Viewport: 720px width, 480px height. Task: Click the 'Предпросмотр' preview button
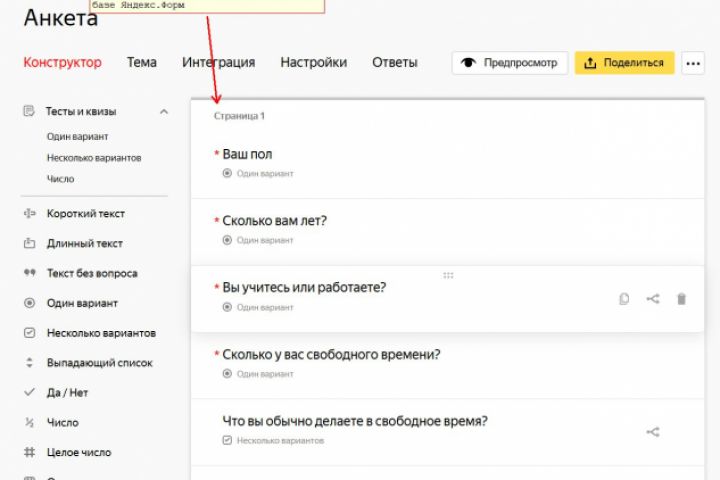coord(510,63)
